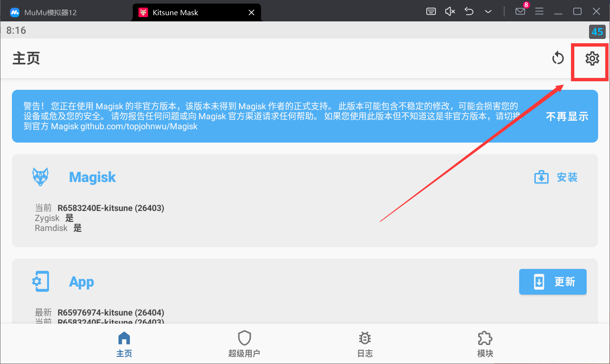The image size is (610, 364).
Task: Click the FPS counter badge 45
Action: 597,32
